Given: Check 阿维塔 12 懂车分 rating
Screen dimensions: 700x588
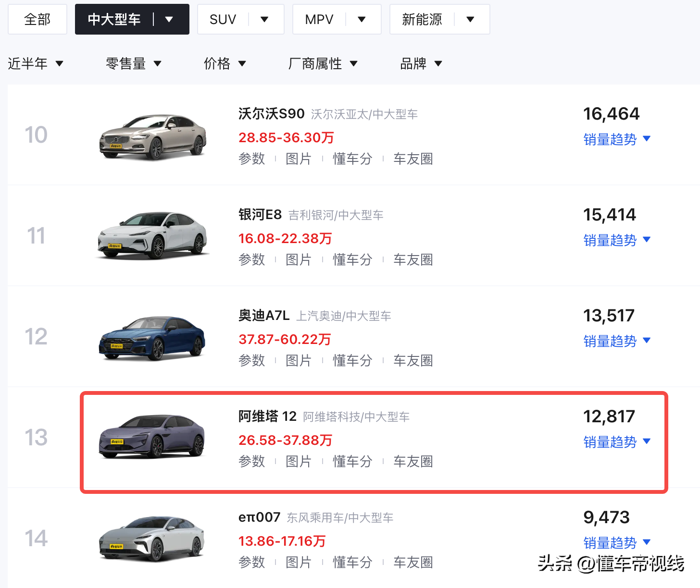Looking at the screenshot, I should tap(352, 461).
